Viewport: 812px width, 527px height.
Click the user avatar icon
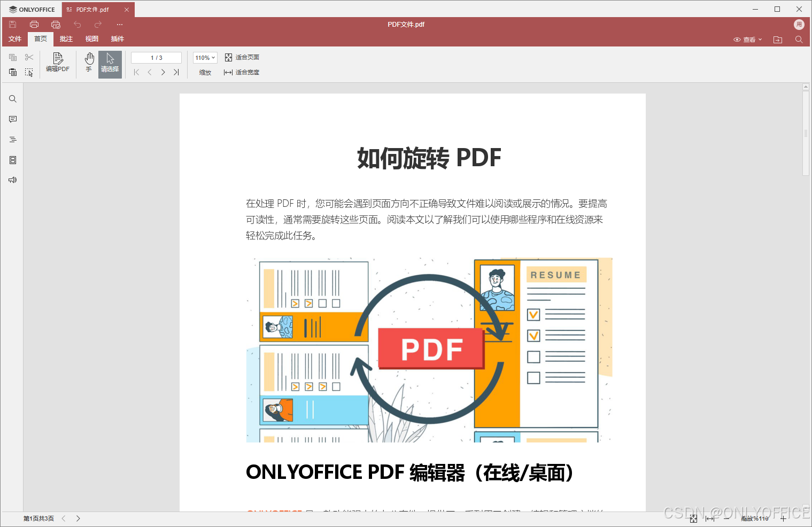pyautogui.click(x=799, y=25)
